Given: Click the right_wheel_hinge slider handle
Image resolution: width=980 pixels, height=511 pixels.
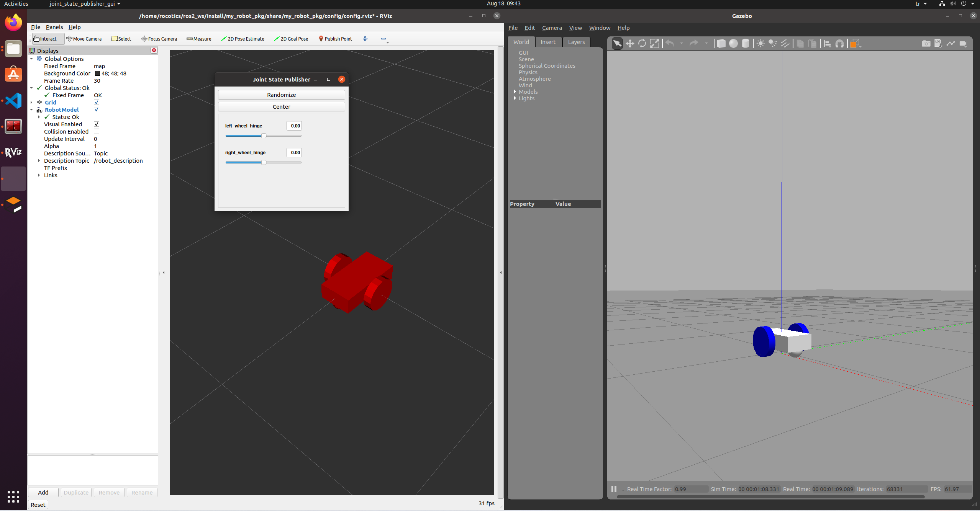Looking at the screenshot, I should pyautogui.click(x=264, y=163).
